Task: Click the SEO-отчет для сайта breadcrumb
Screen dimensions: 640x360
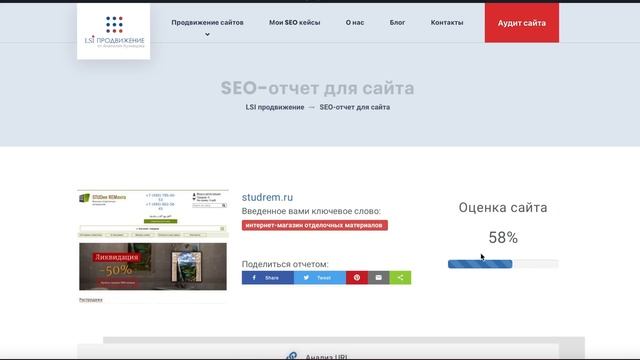Action: point(355,107)
